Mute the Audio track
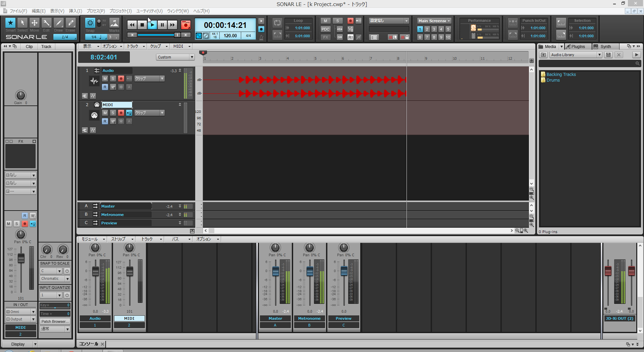This screenshot has height=352, width=644. pos(105,79)
